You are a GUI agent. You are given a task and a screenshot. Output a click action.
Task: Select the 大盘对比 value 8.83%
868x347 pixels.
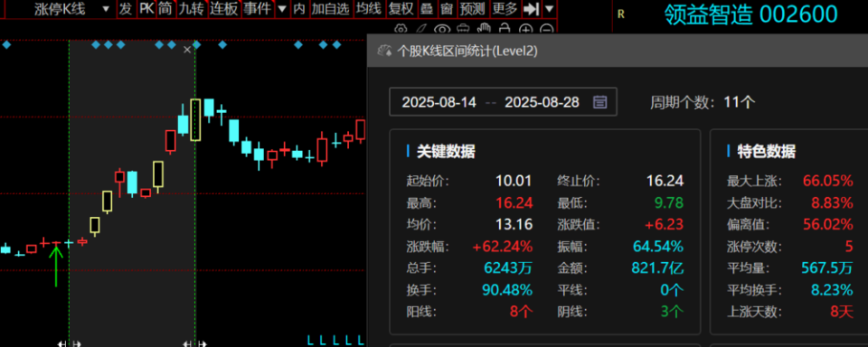(x=832, y=202)
